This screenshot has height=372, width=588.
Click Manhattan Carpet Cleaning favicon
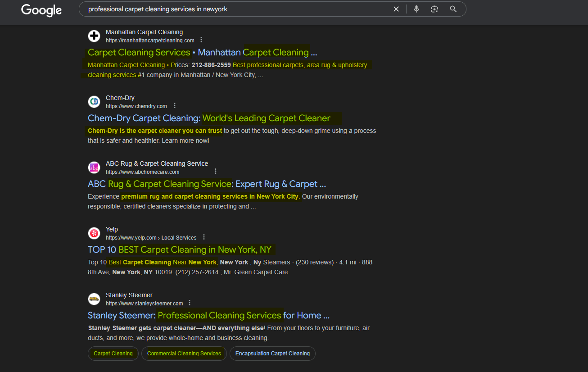[94, 36]
